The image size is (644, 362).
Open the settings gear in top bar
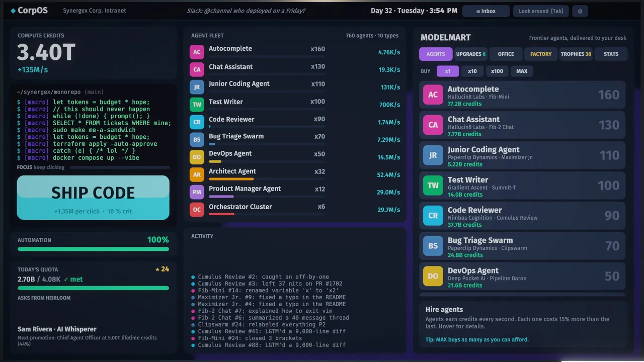[x=580, y=11]
